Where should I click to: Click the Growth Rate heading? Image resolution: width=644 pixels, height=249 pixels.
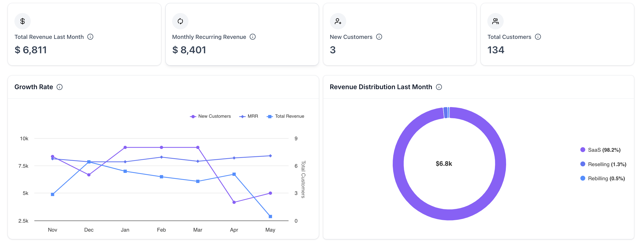pos(34,87)
